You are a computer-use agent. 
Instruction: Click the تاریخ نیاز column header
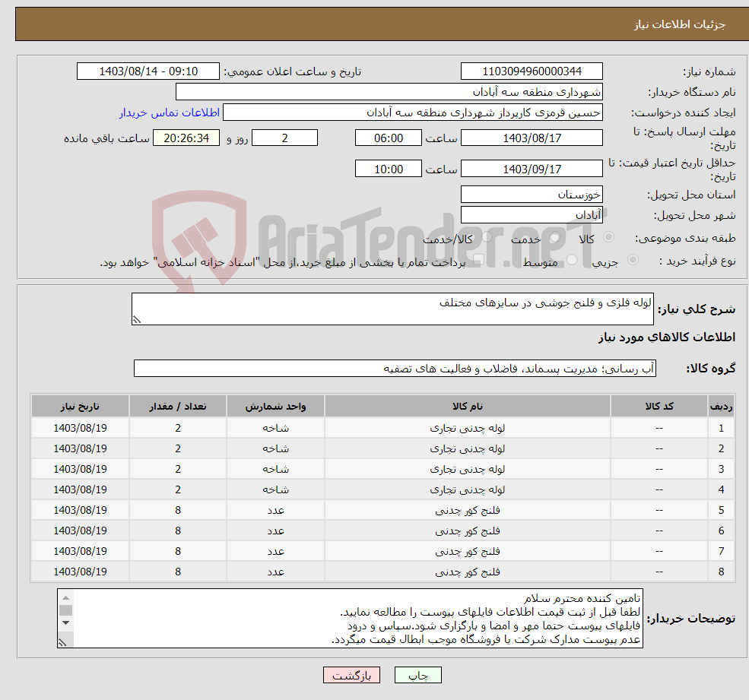coord(80,406)
